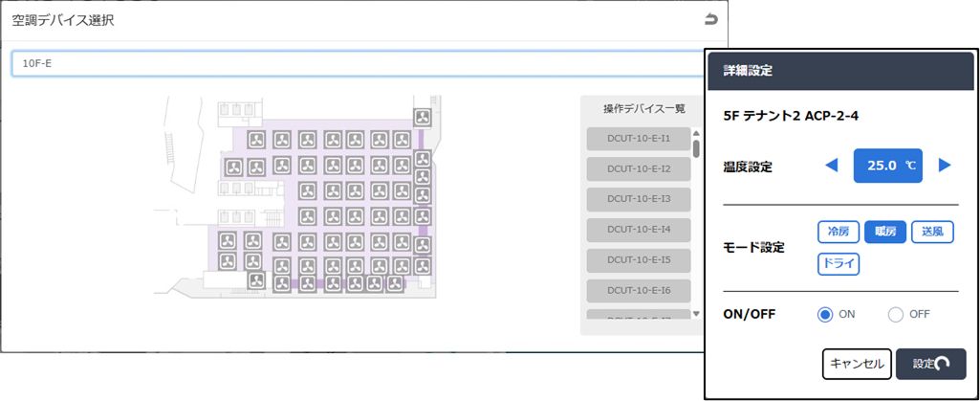Click device list scroll-down arrow

[696, 314]
